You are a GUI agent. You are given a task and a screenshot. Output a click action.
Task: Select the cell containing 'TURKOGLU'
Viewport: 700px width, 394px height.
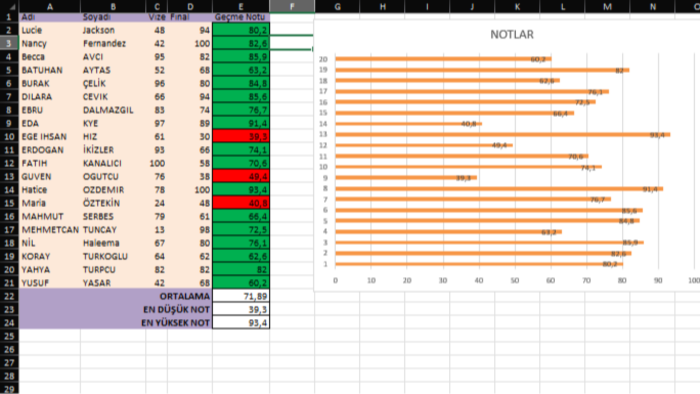pyautogui.click(x=113, y=256)
